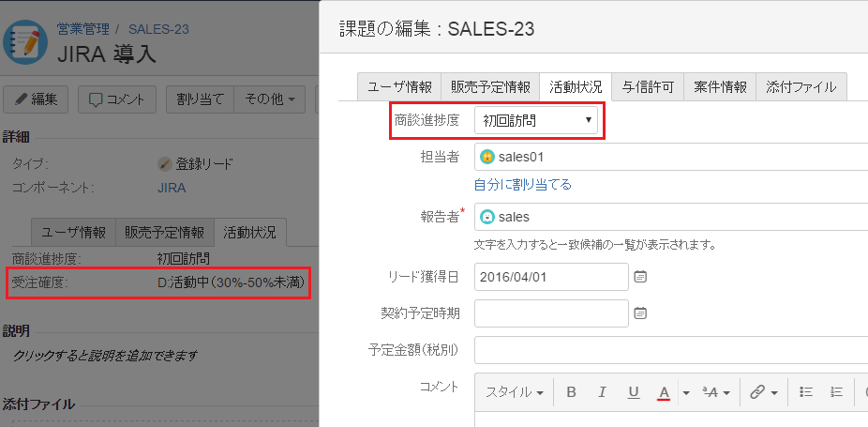Click the 自分に割り当てる link
This screenshot has width=868, height=427.
522,185
